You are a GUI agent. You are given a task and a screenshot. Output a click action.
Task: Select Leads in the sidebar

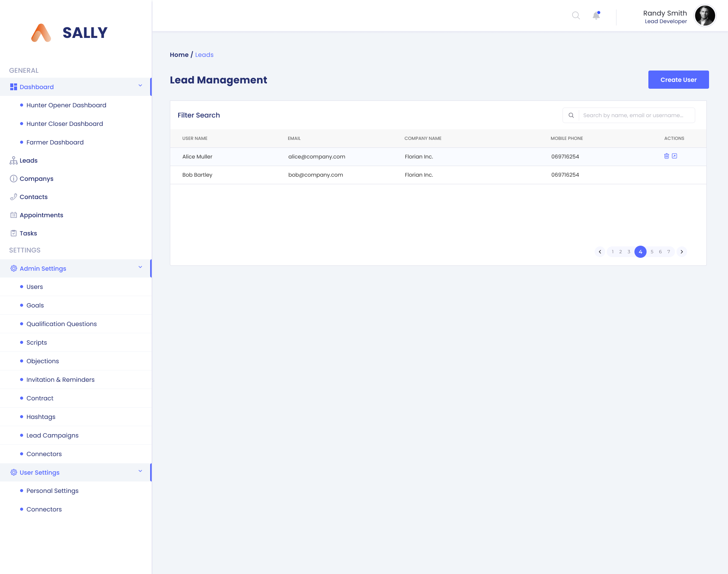pyautogui.click(x=28, y=160)
